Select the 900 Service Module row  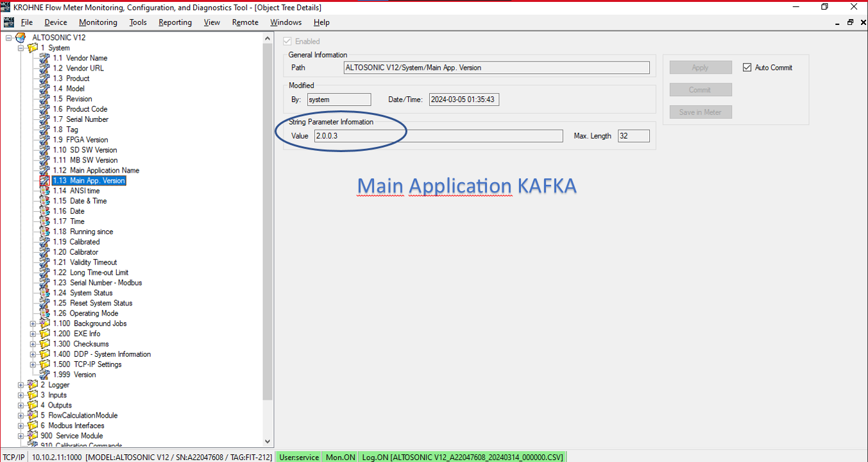72,436
